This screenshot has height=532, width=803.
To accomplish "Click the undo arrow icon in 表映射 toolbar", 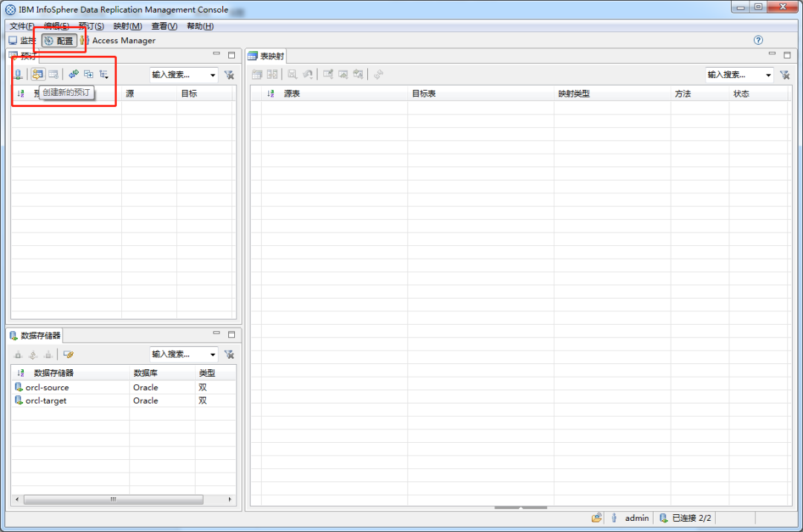I will point(307,74).
